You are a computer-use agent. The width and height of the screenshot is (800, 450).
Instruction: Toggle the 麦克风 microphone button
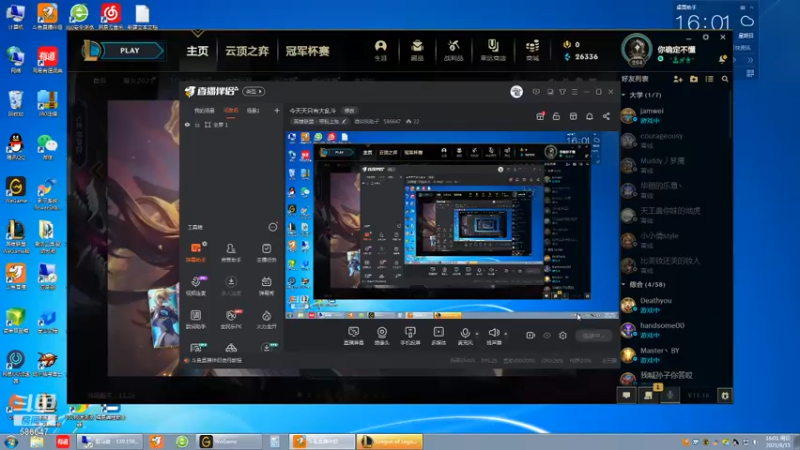[x=465, y=336]
